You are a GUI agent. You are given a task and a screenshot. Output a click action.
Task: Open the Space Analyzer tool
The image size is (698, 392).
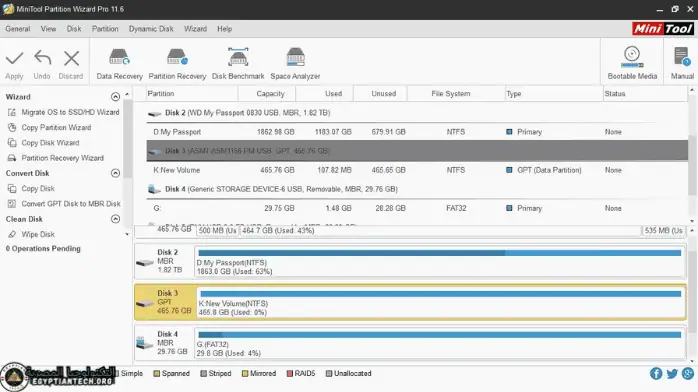295,64
